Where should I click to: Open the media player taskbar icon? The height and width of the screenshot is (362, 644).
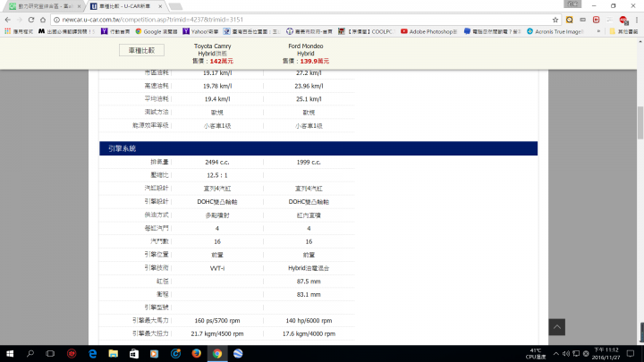coord(155,353)
